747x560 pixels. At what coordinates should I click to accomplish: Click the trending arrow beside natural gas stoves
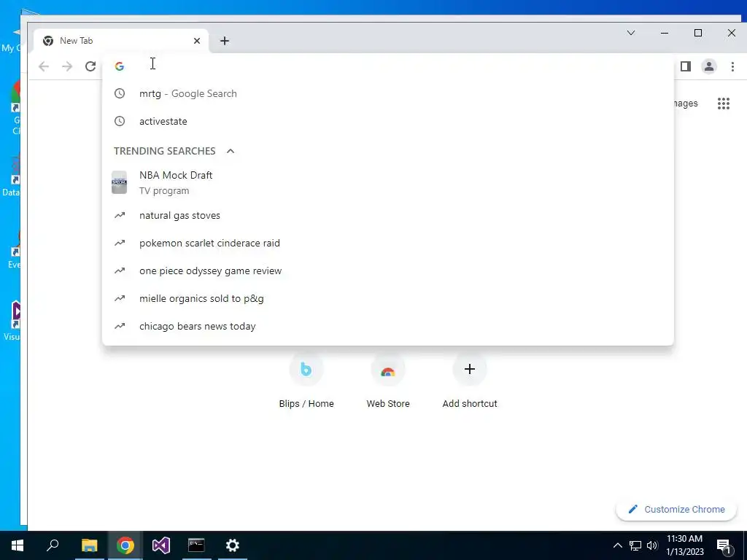pyautogui.click(x=120, y=215)
